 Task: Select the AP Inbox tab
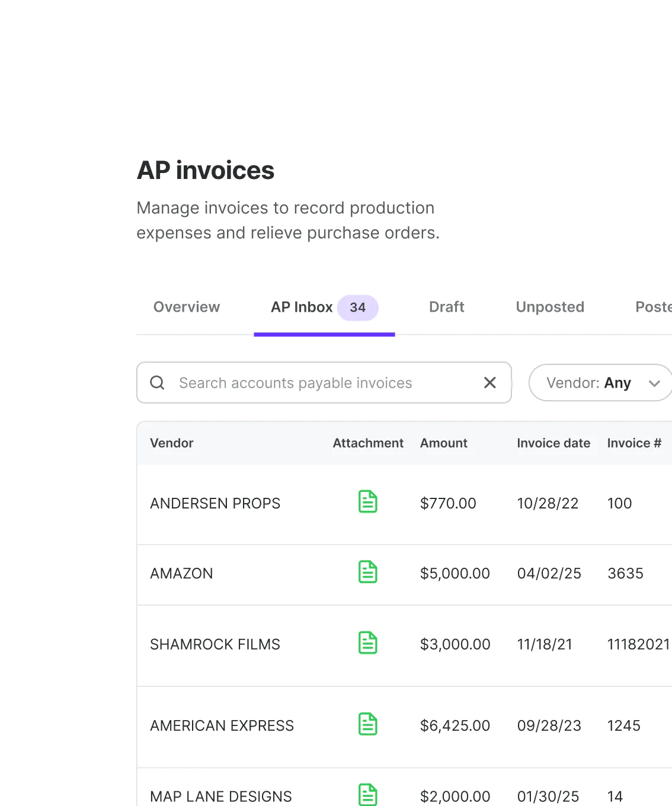(x=302, y=307)
